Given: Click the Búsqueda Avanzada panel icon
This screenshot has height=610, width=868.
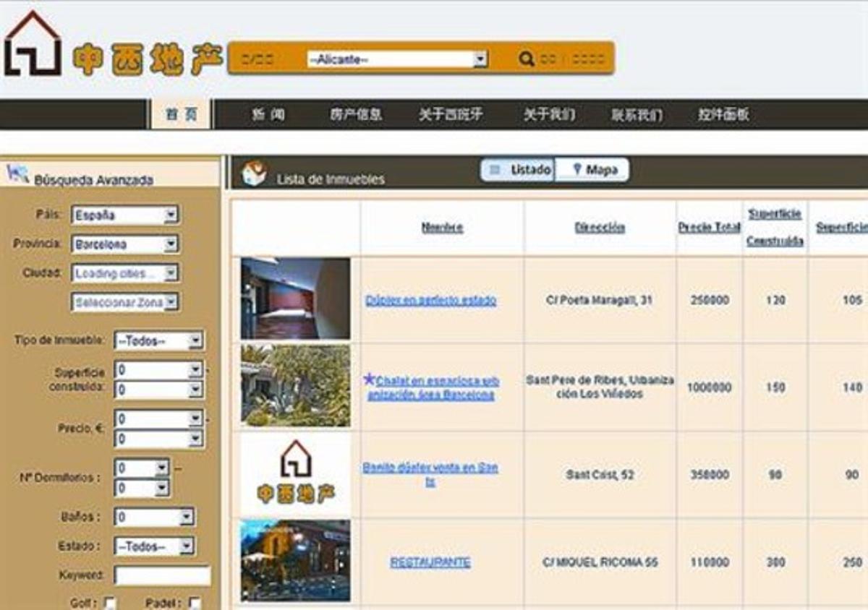Looking at the screenshot, I should point(17,173).
